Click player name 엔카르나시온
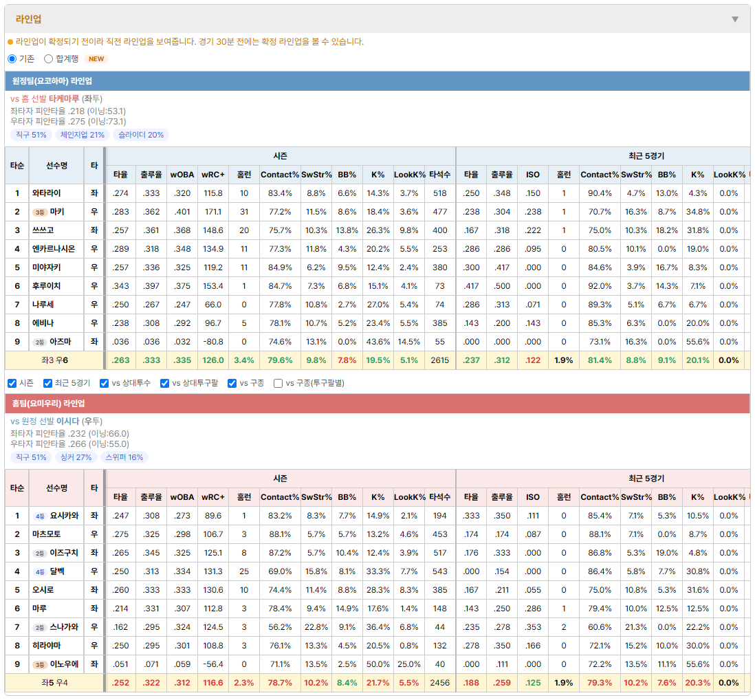The height and width of the screenshot is (700, 755). tap(54, 249)
